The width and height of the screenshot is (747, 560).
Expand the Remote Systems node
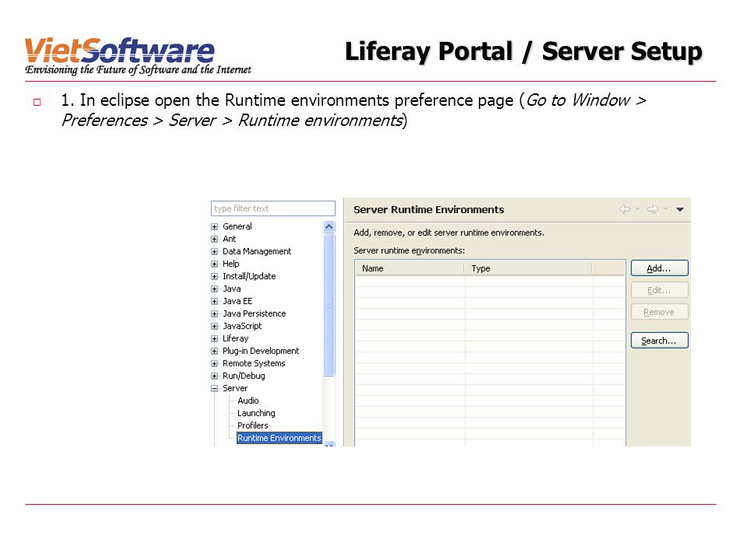[215, 363]
